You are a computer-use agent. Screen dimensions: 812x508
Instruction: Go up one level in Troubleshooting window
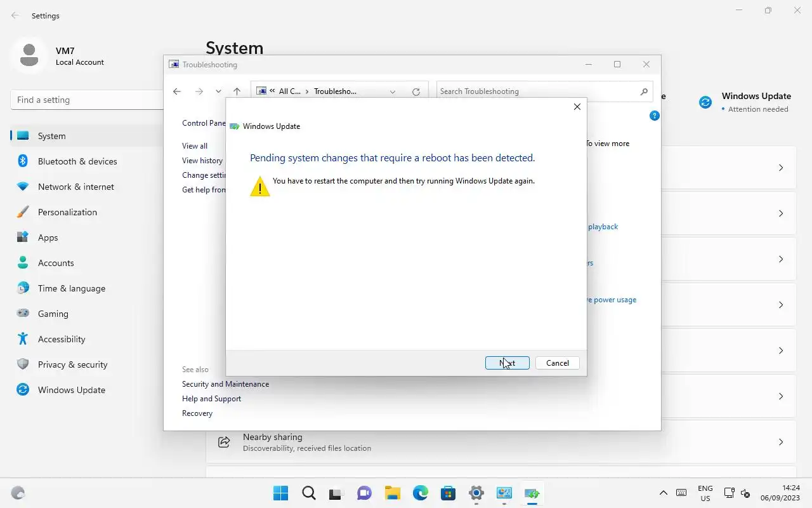(x=237, y=91)
